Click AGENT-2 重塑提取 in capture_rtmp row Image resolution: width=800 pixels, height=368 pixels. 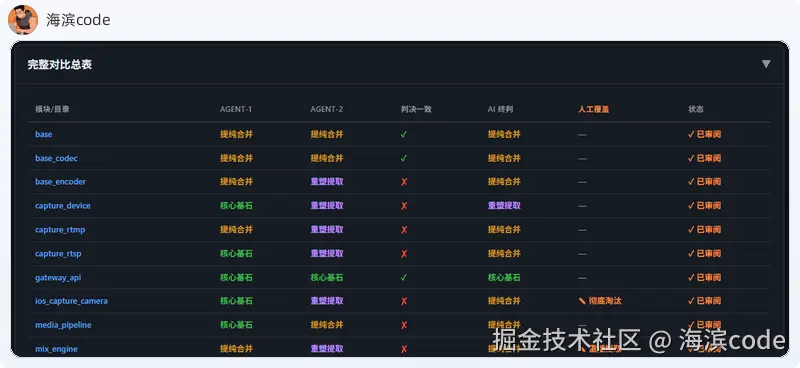[327, 230]
